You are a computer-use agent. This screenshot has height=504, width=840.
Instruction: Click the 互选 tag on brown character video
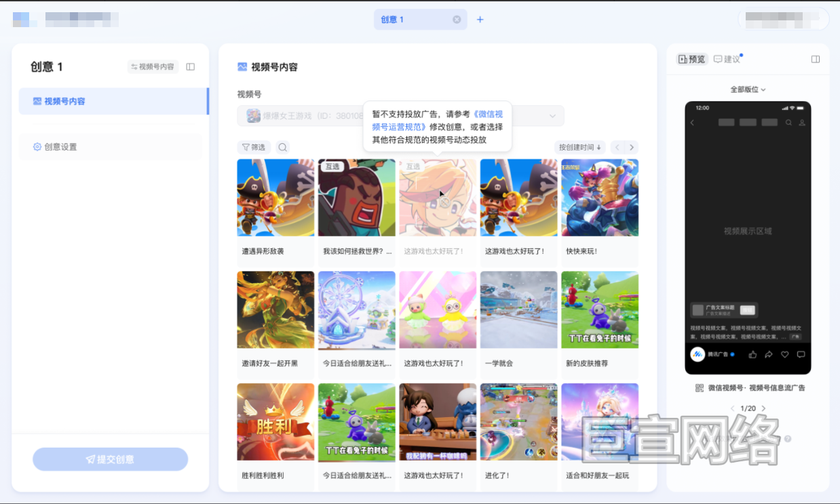(332, 166)
